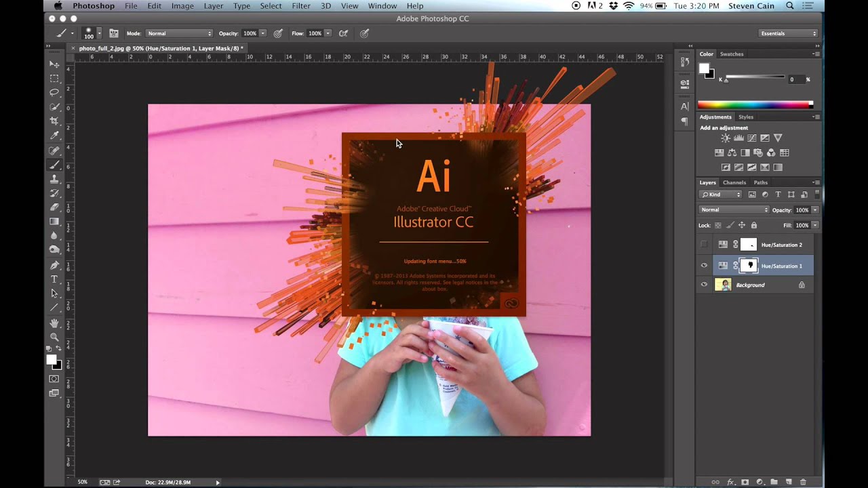The height and width of the screenshot is (488, 868).
Task: Select the Pen tool
Action: click(54, 265)
